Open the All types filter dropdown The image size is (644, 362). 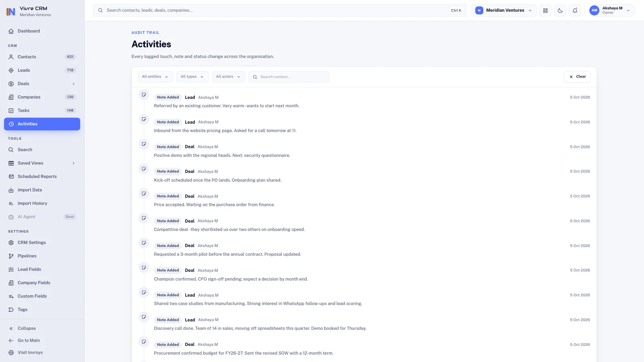pyautogui.click(x=192, y=77)
